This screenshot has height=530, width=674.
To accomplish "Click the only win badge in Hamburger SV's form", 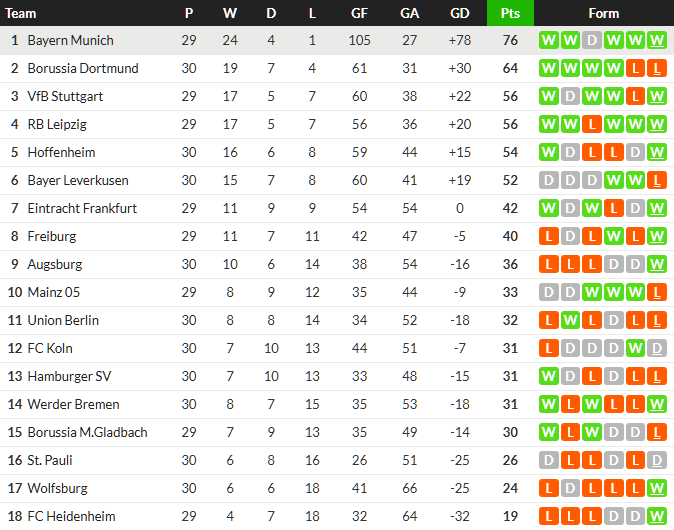I will [x=548, y=377].
